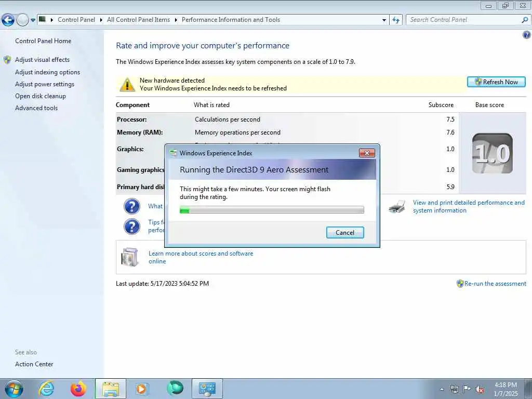Click the Processor subscore 7.5
This screenshot has height=399, width=532.
coord(450,119)
